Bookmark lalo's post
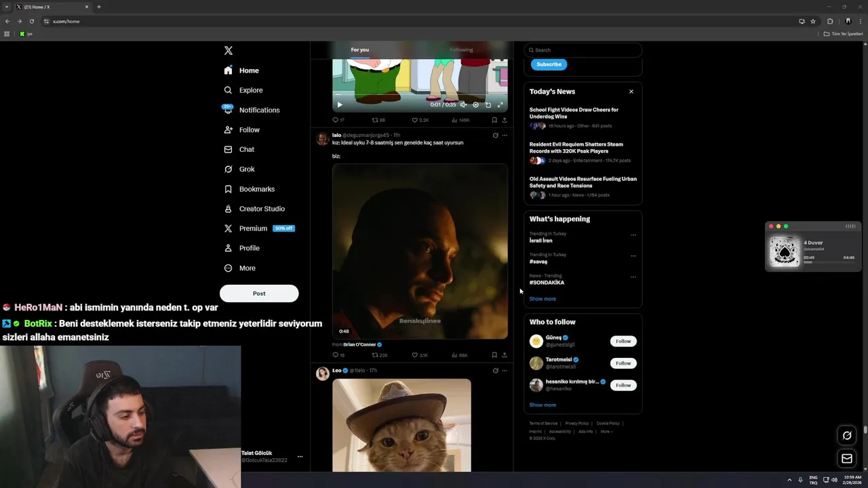This screenshot has width=868, height=488. click(494, 355)
